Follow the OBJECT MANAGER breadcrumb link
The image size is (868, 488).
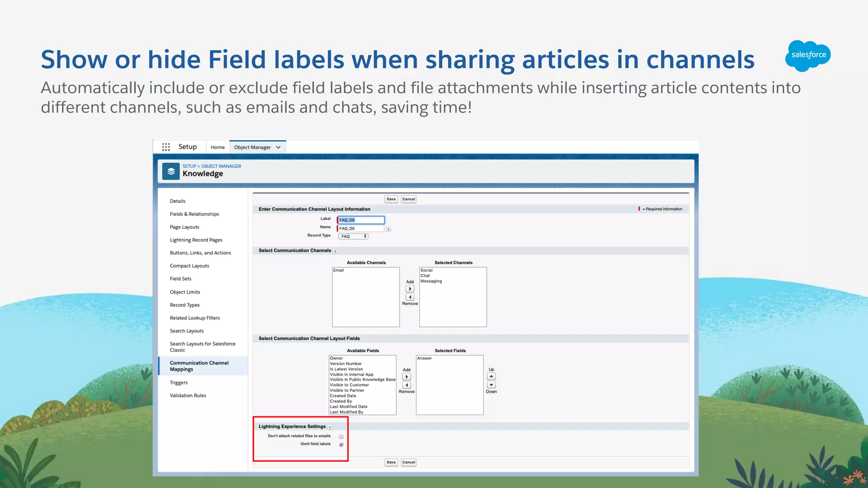221,166
